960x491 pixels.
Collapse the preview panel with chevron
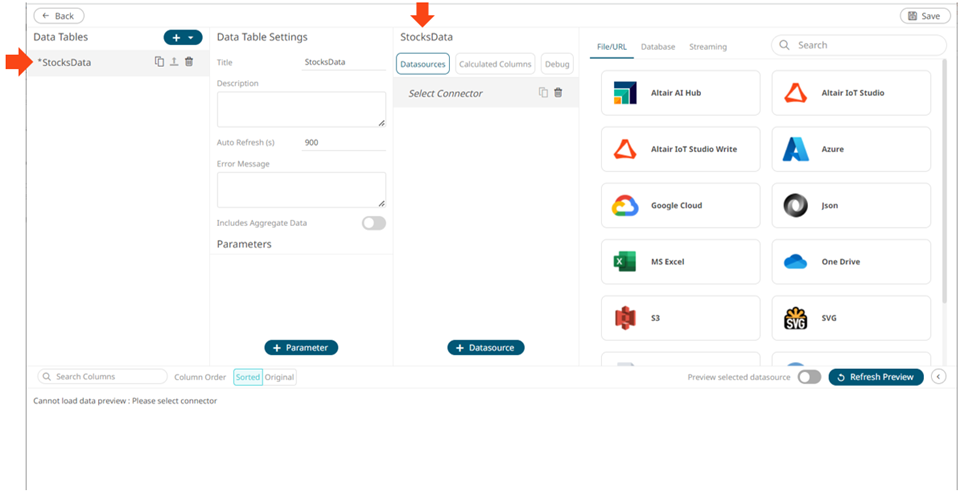point(938,377)
